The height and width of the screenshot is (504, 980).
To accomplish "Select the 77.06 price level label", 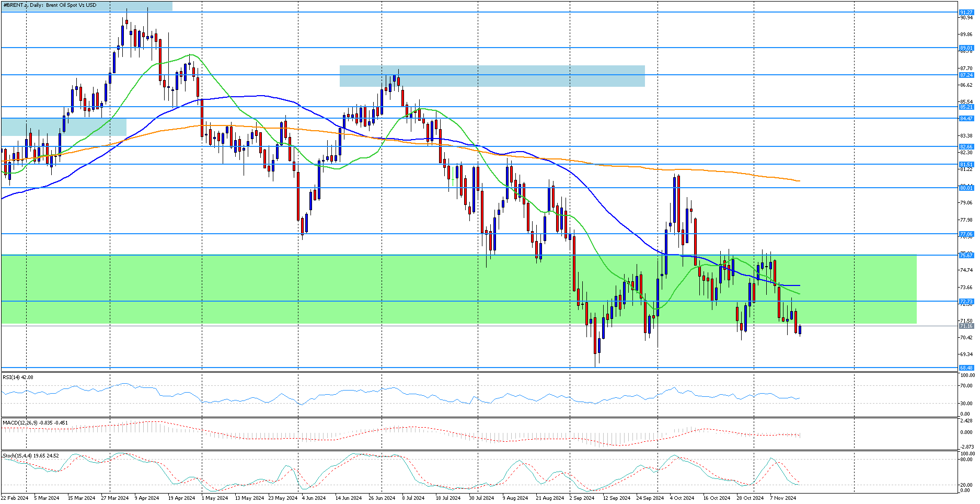I will (966, 234).
